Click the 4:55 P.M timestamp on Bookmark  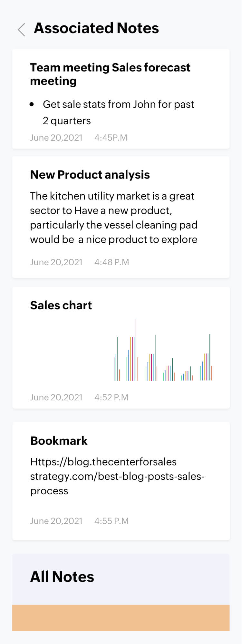pos(111,521)
